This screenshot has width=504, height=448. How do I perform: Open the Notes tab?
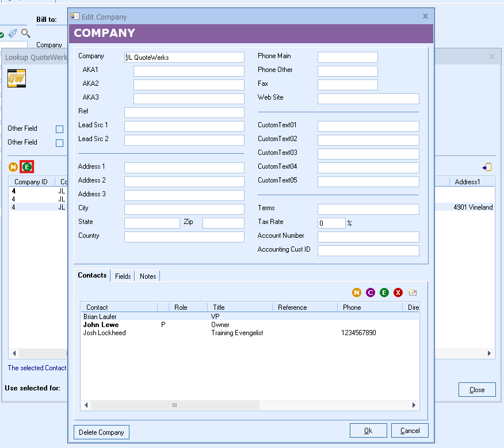[148, 276]
